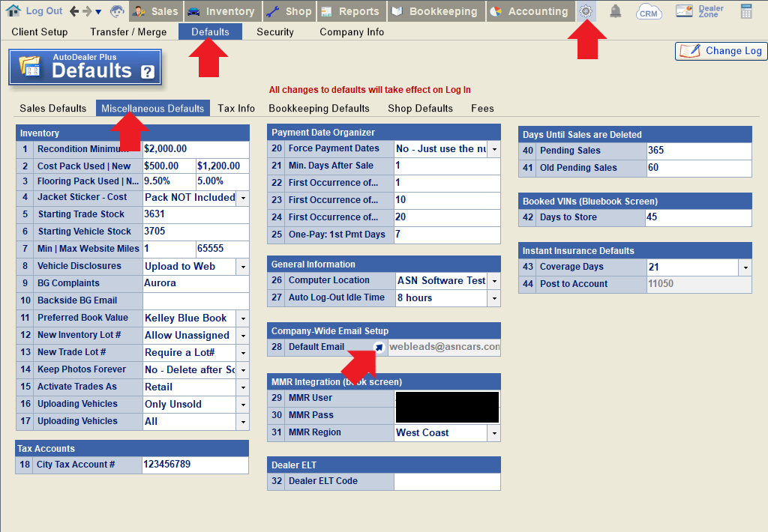768x532 pixels.
Task: Open the Coverage Days dropdown
Action: [x=745, y=267]
